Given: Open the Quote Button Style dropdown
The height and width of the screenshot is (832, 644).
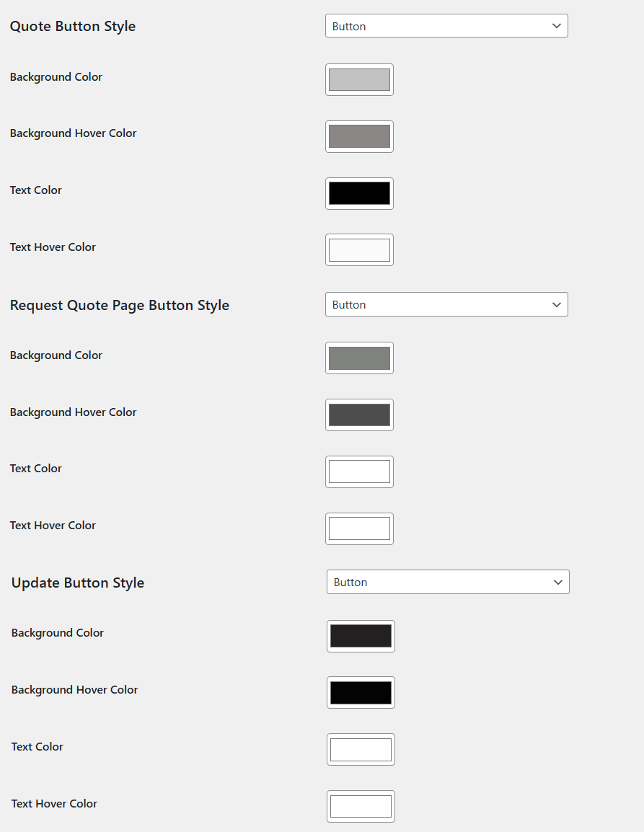Looking at the screenshot, I should click(x=446, y=25).
